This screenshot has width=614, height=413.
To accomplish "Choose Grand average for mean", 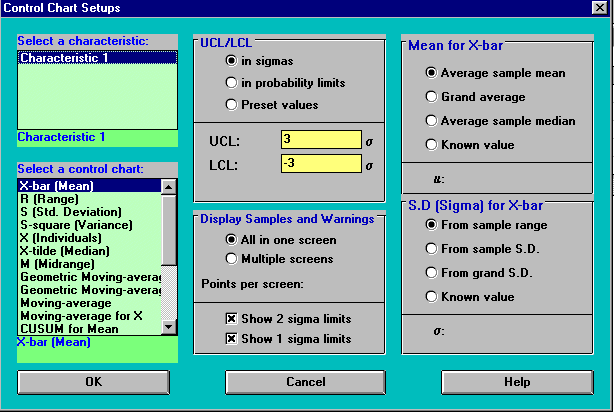I will tap(432, 97).
